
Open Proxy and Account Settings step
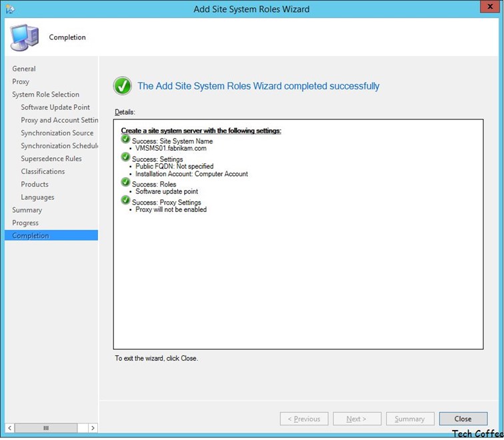tap(59, 120)
